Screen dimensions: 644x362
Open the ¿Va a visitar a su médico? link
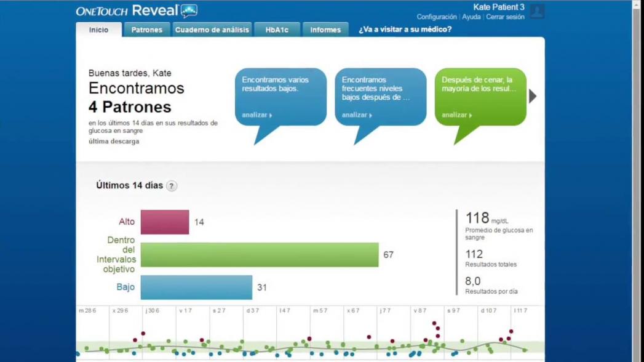[x=405, y=29]
